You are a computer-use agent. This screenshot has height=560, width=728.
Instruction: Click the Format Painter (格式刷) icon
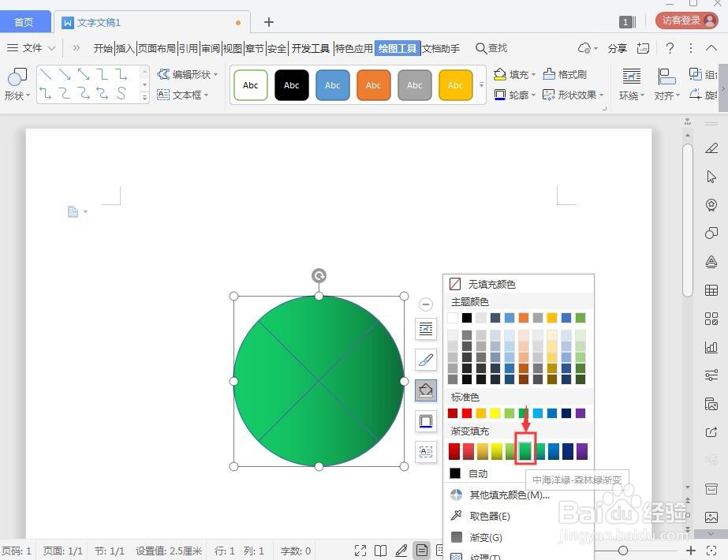click(x=565, y=74)
